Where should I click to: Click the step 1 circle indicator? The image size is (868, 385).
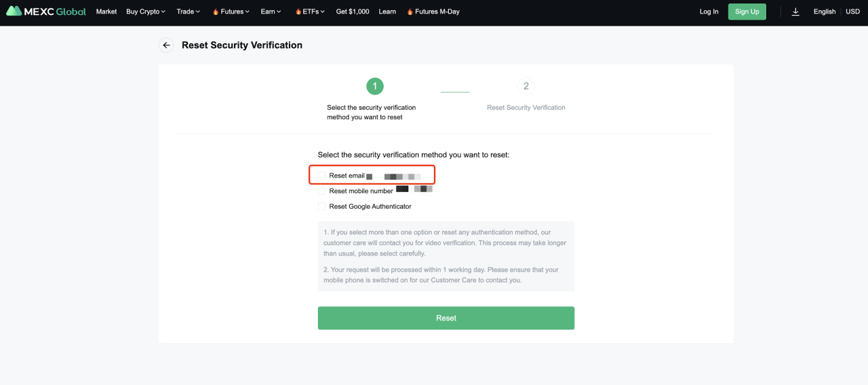(374, 86)
